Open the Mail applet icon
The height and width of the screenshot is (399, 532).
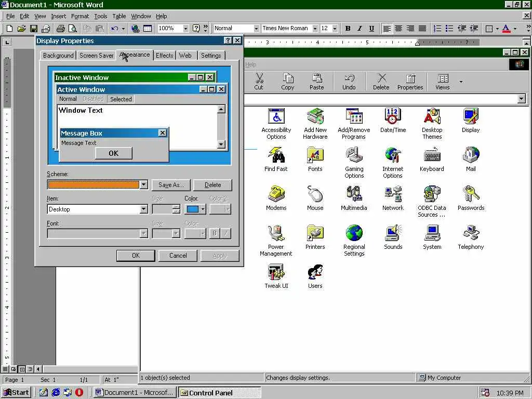click(x=471, y=159)
